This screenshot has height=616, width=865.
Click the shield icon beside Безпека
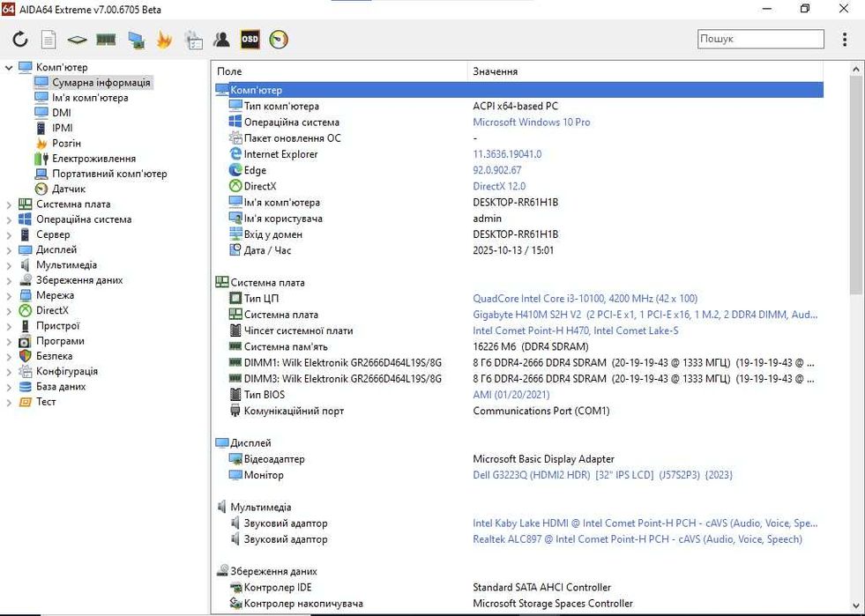click(x=26, y=356)
